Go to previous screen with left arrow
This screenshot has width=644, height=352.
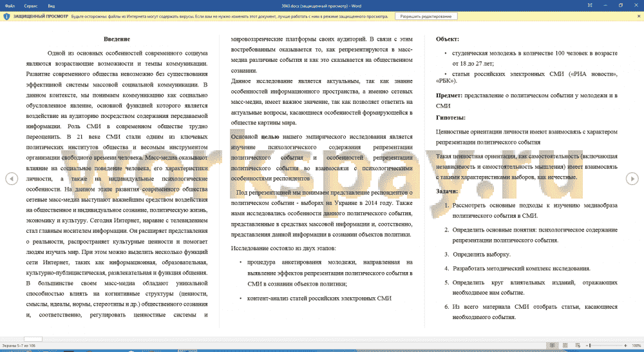coord(12,179)
